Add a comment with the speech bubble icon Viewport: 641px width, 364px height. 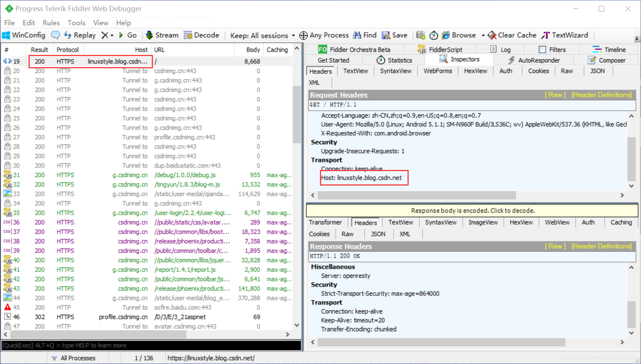55,35
